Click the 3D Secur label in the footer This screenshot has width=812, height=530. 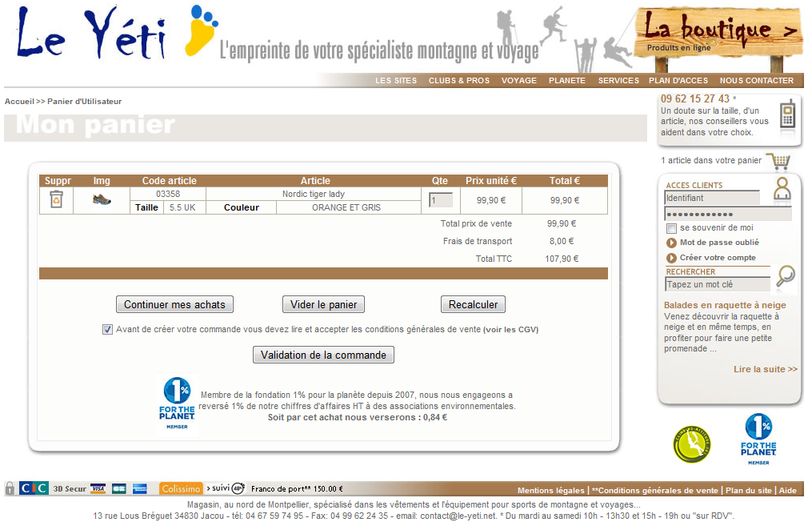pyautogui.click(x=70, y=488)
